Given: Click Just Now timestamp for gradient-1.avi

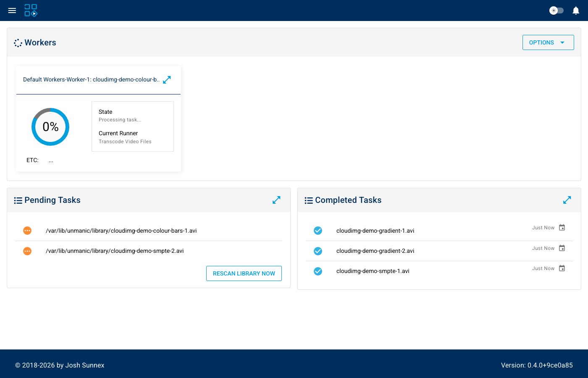Looking at the screenshot, I should click(543, 228).
